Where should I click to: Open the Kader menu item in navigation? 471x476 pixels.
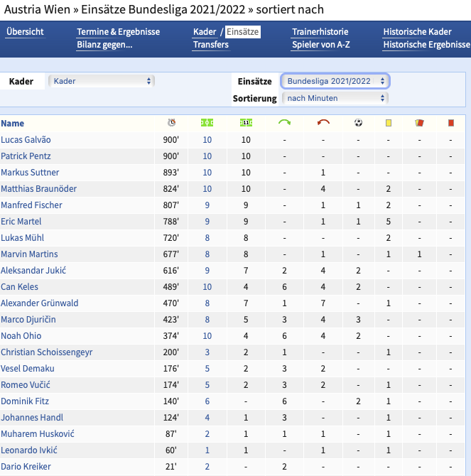205,31
